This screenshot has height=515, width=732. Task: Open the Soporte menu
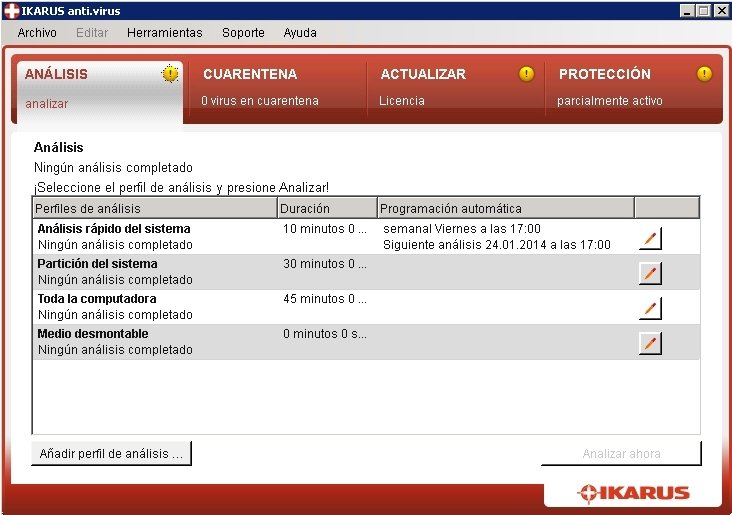click(x=243, y=33)
